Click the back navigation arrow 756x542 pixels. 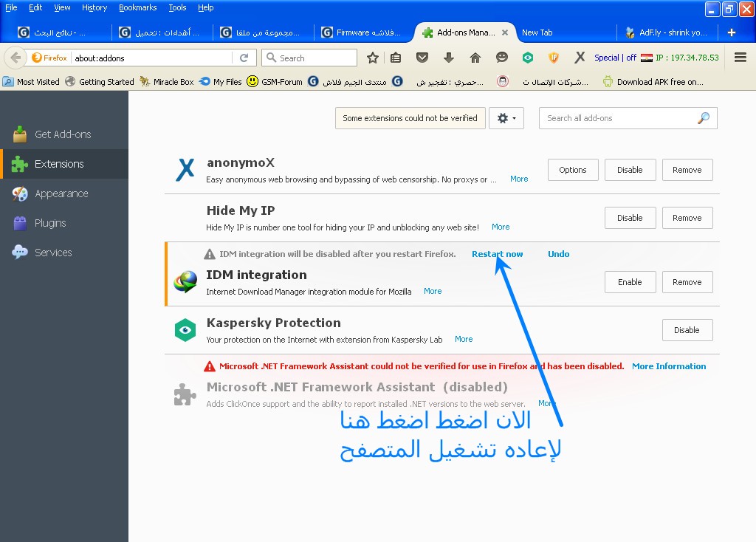(x=16, y=58)
